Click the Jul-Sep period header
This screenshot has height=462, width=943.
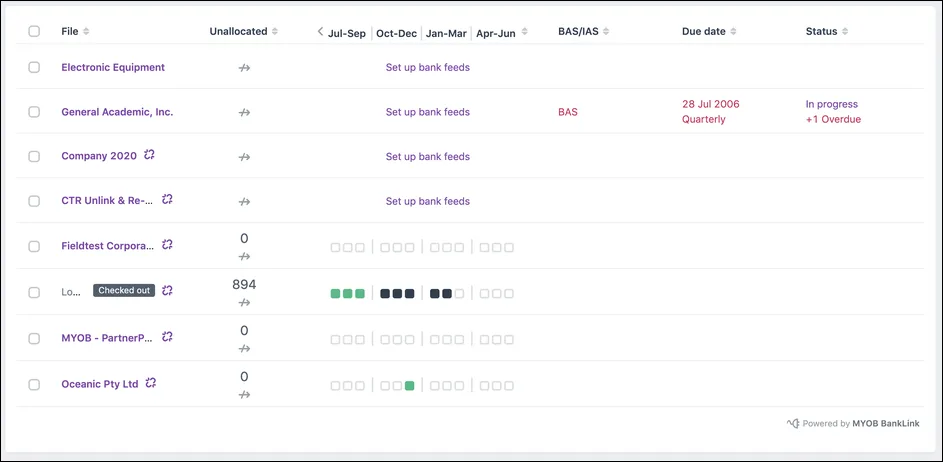pyautogui.click(x=347, y=33)
